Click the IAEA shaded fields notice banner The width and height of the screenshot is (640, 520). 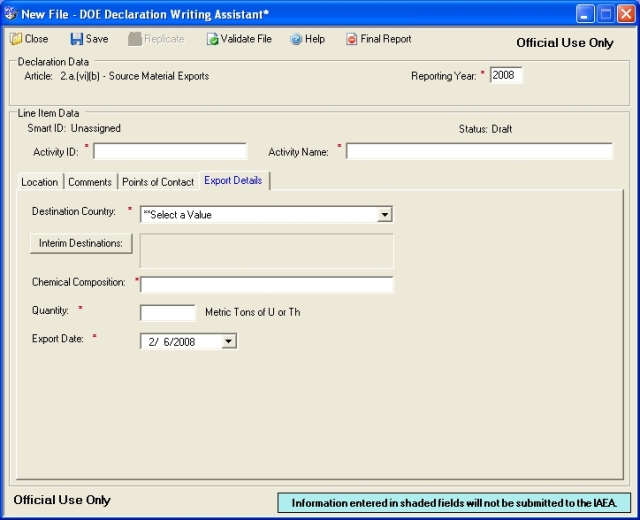tap(454, 503)
